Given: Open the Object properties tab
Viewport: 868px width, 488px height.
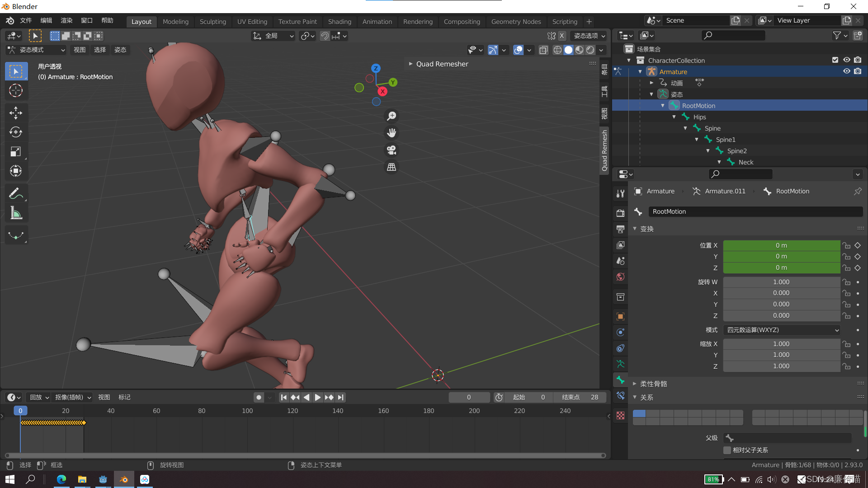Looking at the screenshot, I should [620, 316].
